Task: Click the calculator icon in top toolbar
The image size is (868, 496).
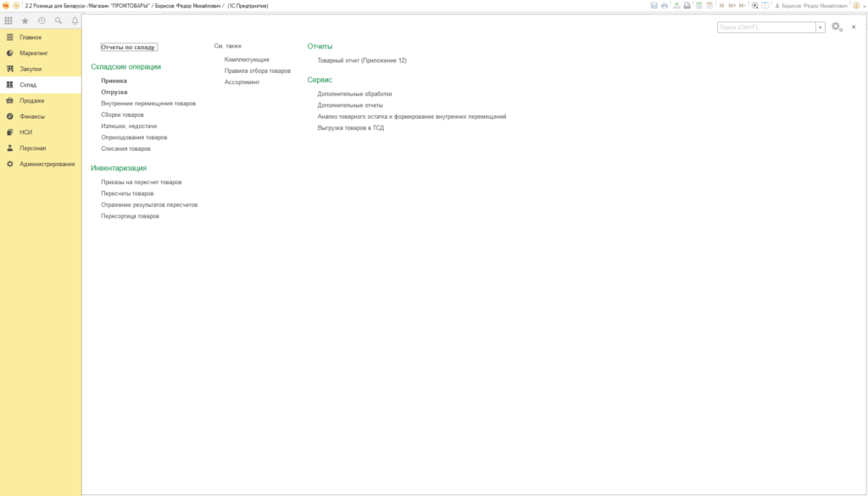Action: click(698, 6)
